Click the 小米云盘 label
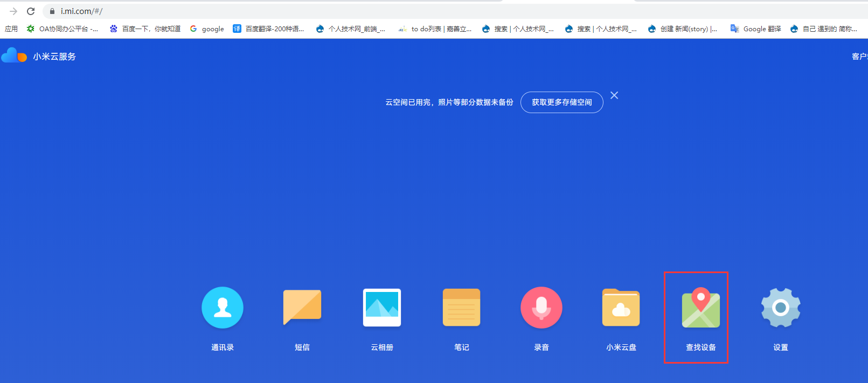868x383 pixels. (621, 347)
